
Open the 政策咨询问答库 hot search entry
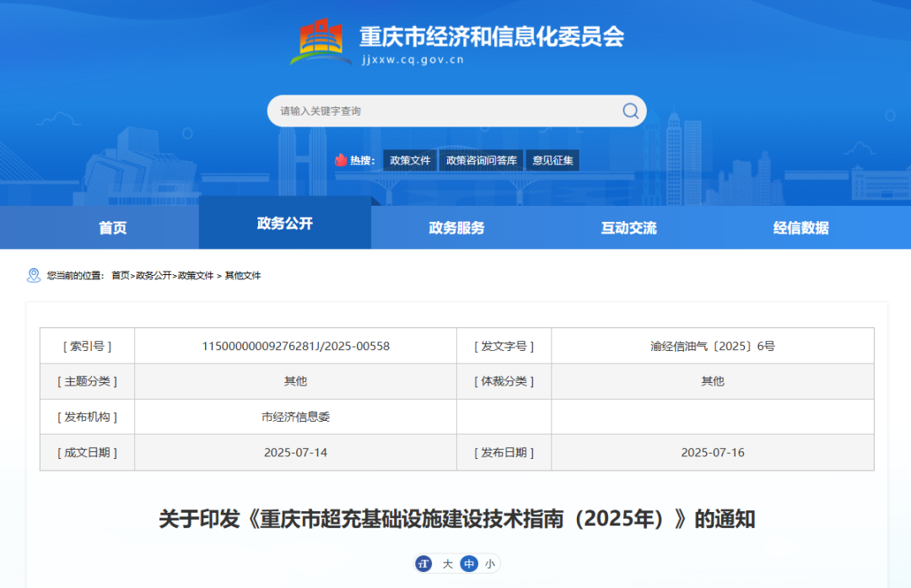481,159
